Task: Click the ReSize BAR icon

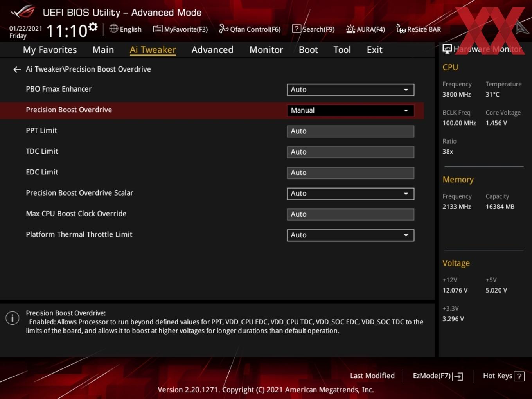Action: click(x=401, y=29)
